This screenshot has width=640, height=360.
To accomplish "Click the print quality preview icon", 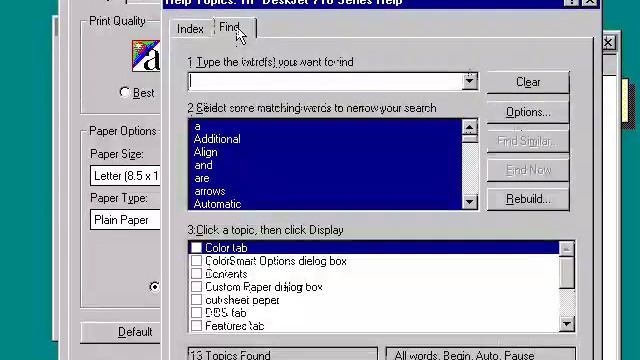I will tap(146, 56).
